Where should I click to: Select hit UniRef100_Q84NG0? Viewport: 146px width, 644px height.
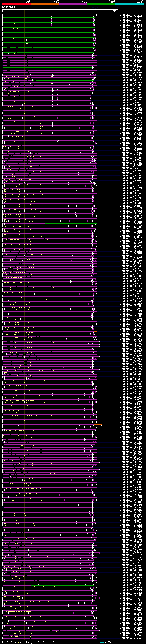pos(131,50)
